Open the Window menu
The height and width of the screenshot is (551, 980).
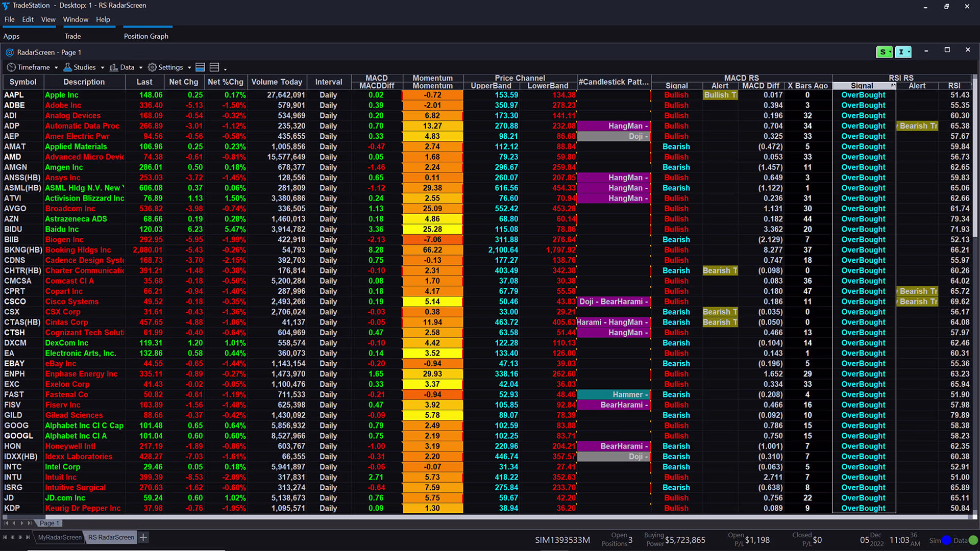coord(76,19)
